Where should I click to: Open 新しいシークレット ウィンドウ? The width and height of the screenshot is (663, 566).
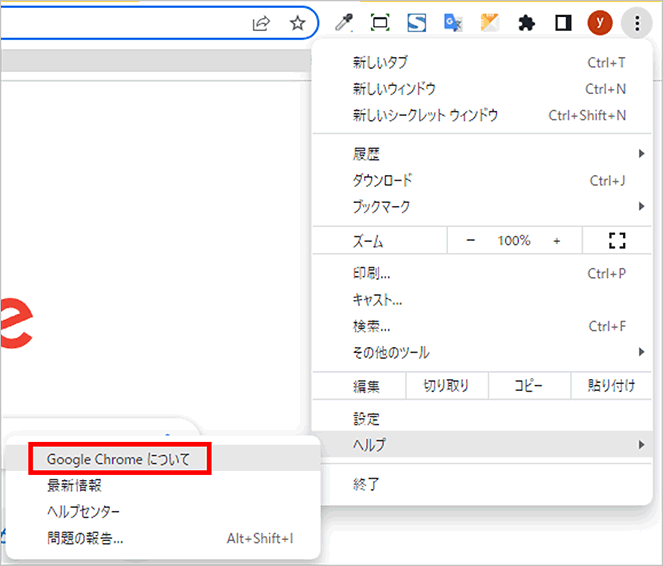point(482,115)
